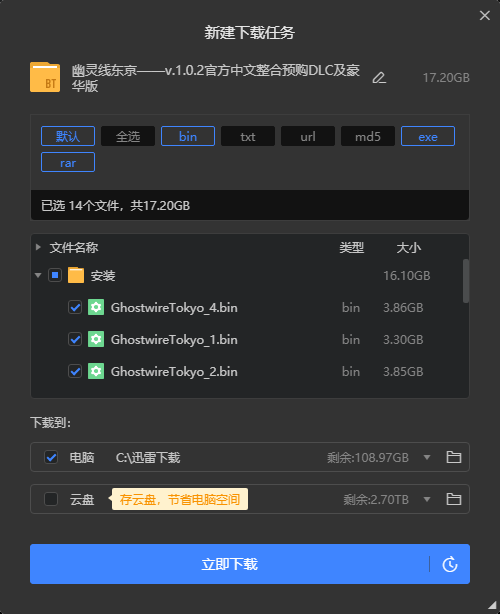
Task: Select the 默认 filter
Action: pyautogui.click(x=68, y=136)
